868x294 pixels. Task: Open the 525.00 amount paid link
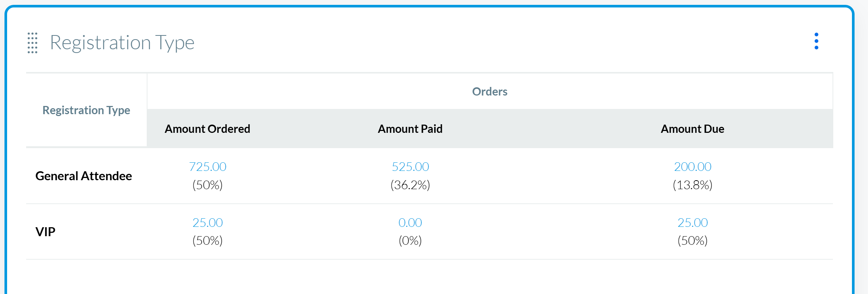point(410,166)
